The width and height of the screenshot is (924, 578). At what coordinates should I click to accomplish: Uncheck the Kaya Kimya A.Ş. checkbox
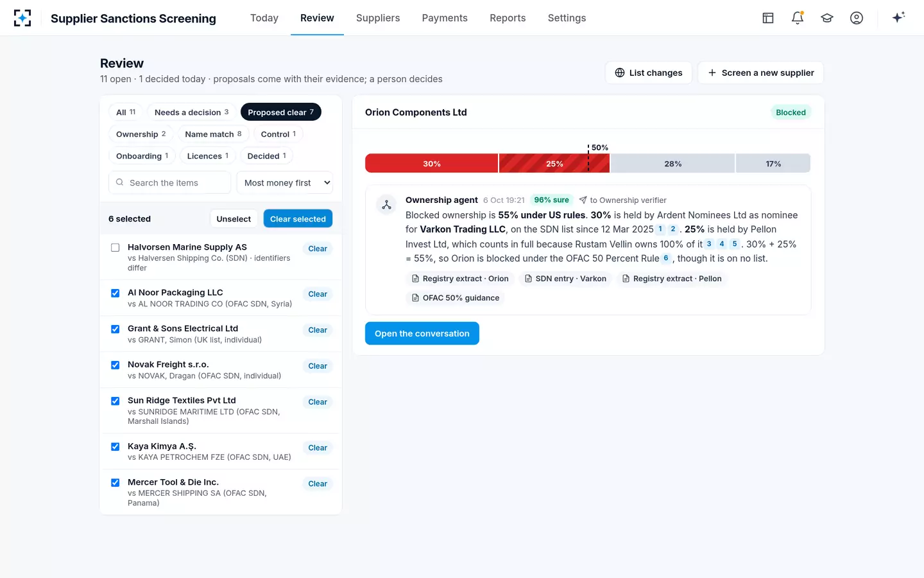coord(116,446)
